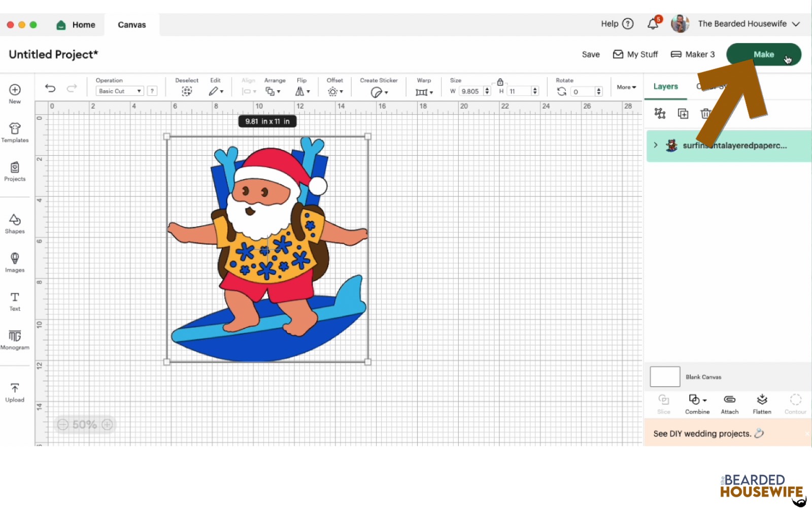
Task: Click the Save button
Action: tap(591, 54)
